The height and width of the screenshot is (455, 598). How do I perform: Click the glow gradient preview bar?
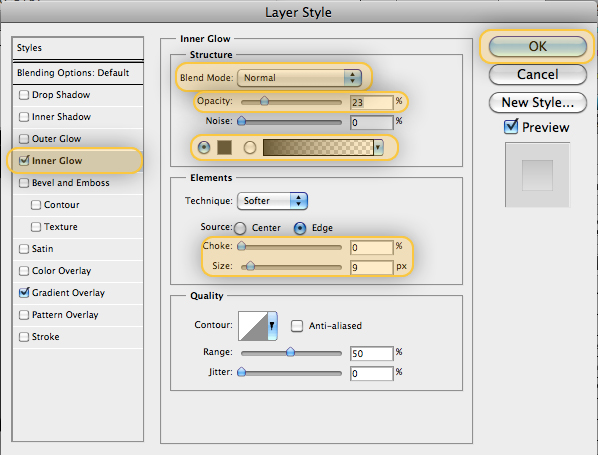[x=318, y=147]
